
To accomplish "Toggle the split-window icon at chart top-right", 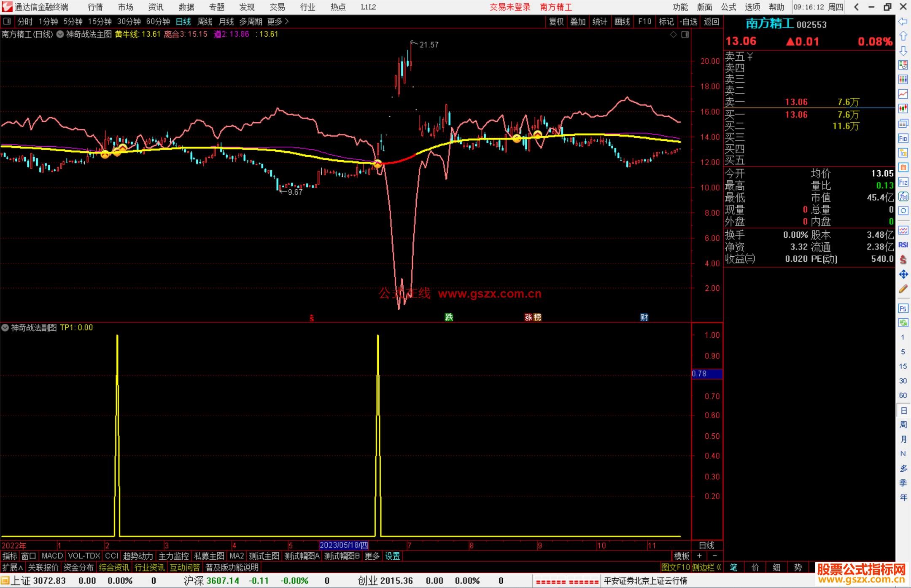I will [x=685, y=35].
